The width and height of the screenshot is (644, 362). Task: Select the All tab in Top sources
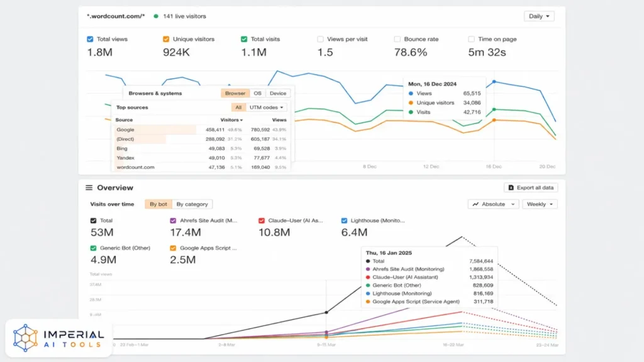pos(238,107)
